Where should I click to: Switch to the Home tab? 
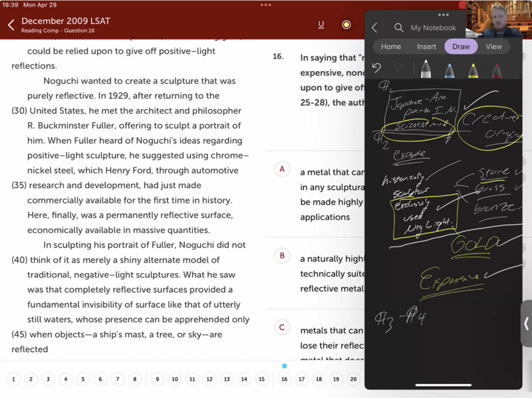click(x=391, y=47)
